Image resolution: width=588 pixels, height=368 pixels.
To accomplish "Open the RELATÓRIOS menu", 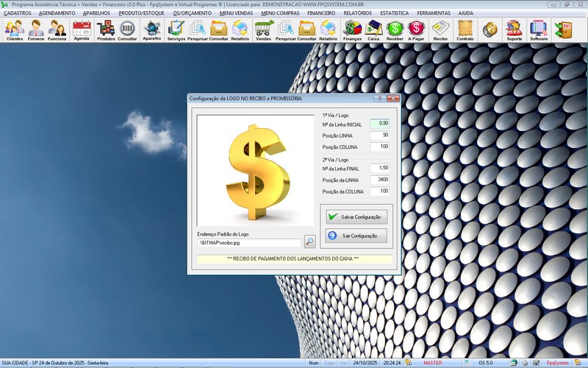I will click(358, 13).
